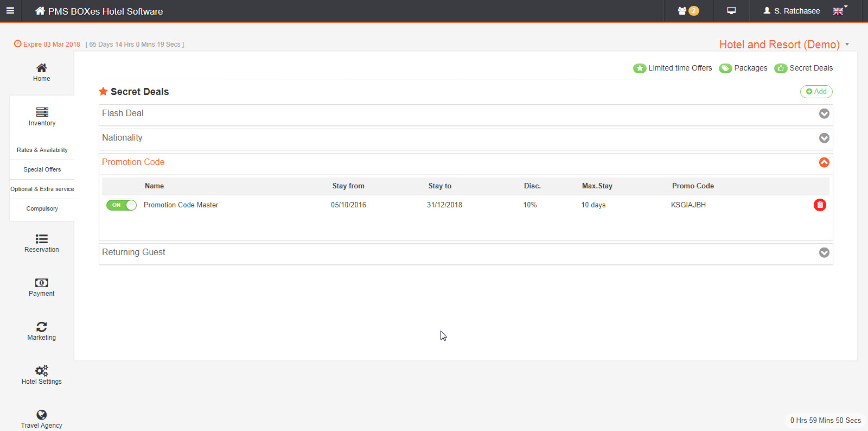Go to Reservation from the sidebar
The width and height of the screenshot is (868, 431).
click(42, 243)
